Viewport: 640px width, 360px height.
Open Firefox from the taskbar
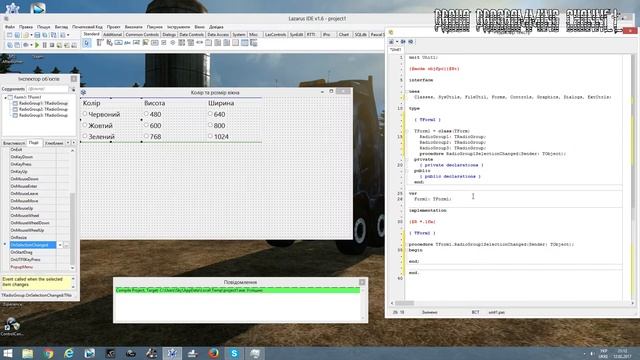point(213,353)
